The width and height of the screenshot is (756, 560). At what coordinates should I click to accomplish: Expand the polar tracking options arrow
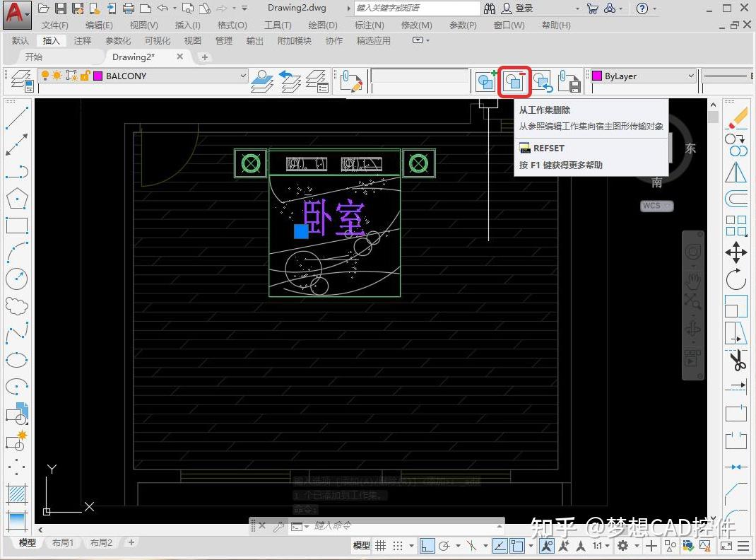tap(458, 546)
